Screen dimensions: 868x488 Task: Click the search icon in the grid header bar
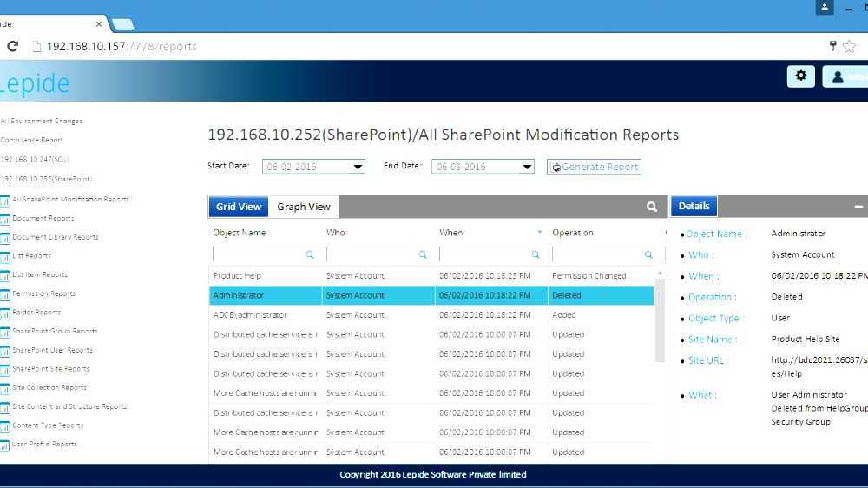click(652, 207)
